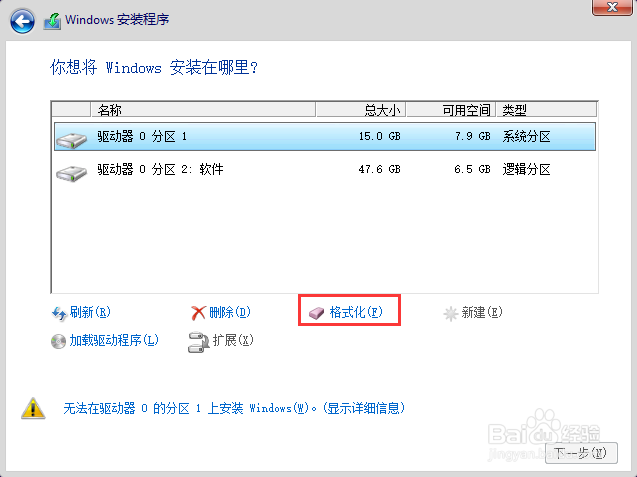
Task: Click the red X delete icon
Action: [x=198, y=313]
